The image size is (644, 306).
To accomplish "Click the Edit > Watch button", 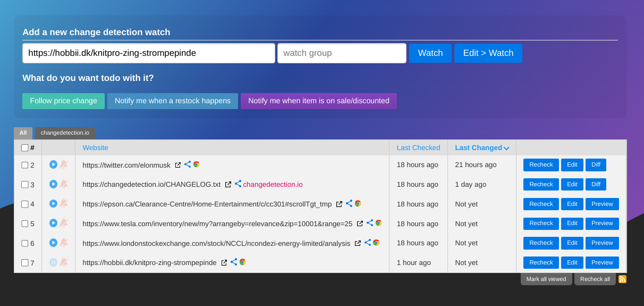I will [x=488, y=53].
